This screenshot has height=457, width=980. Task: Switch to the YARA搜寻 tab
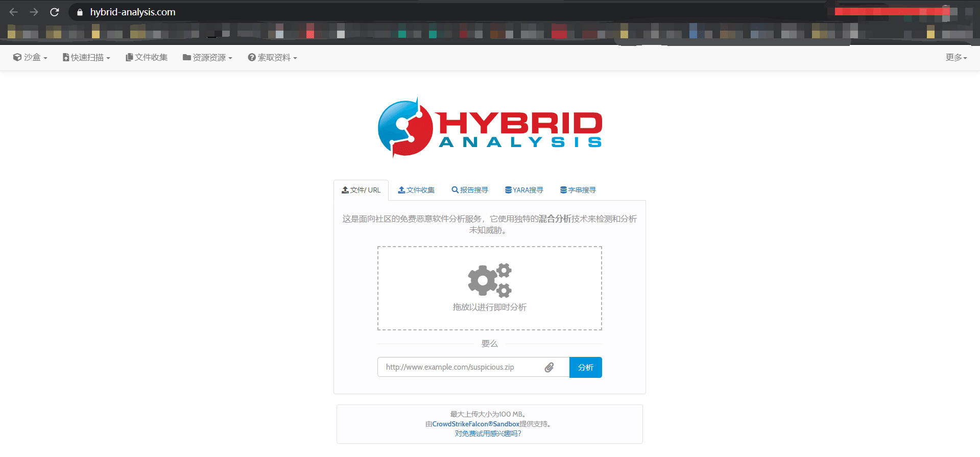[524, 190]
